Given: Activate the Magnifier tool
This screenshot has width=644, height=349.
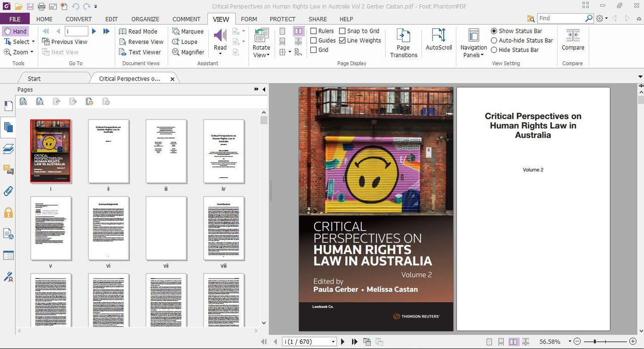Looking at the screenshot, I should (x=188, y=52).
